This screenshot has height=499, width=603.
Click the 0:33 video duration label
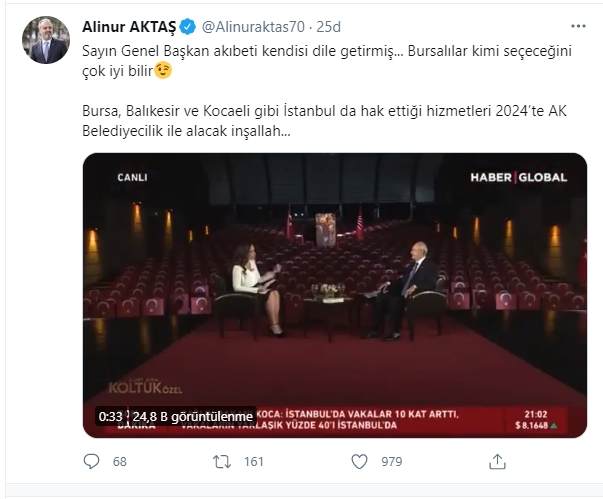point(110,417)
